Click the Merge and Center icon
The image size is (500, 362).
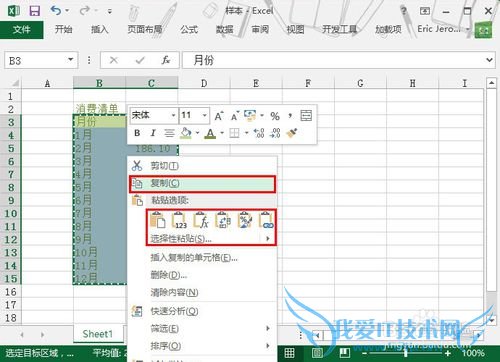tap(306, 115)
